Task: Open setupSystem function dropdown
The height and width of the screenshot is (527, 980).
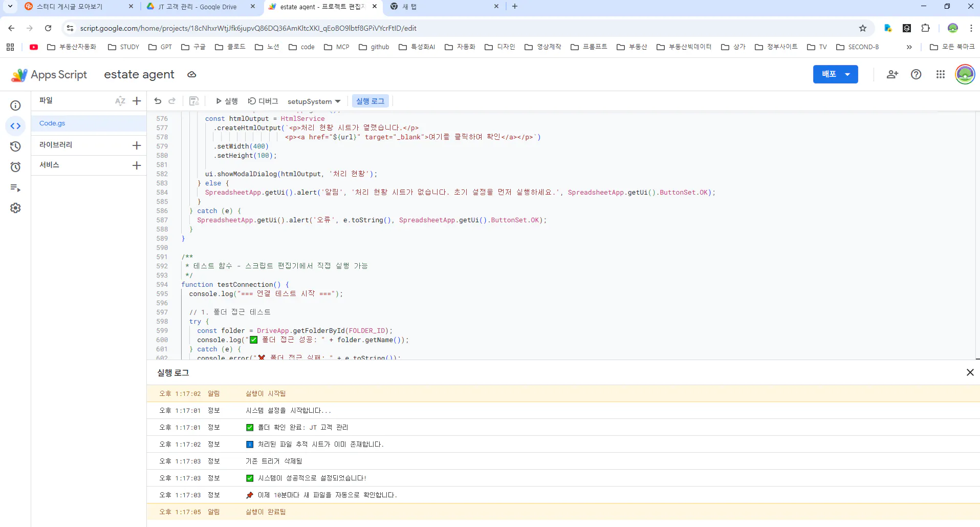Action: coord(314,101)
